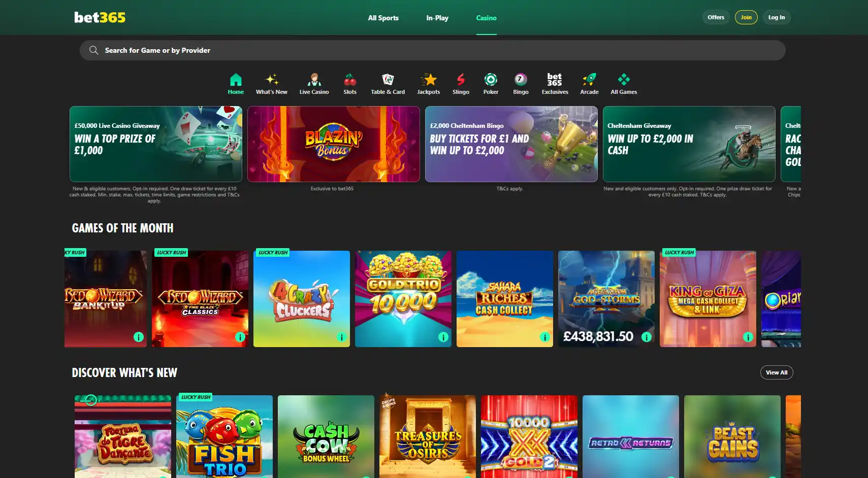Image resolution: width=868 pixels, height=478 pixels.
Task: Show info for Sahara Riches Cash Collect
Action: [x=544, y=337]
